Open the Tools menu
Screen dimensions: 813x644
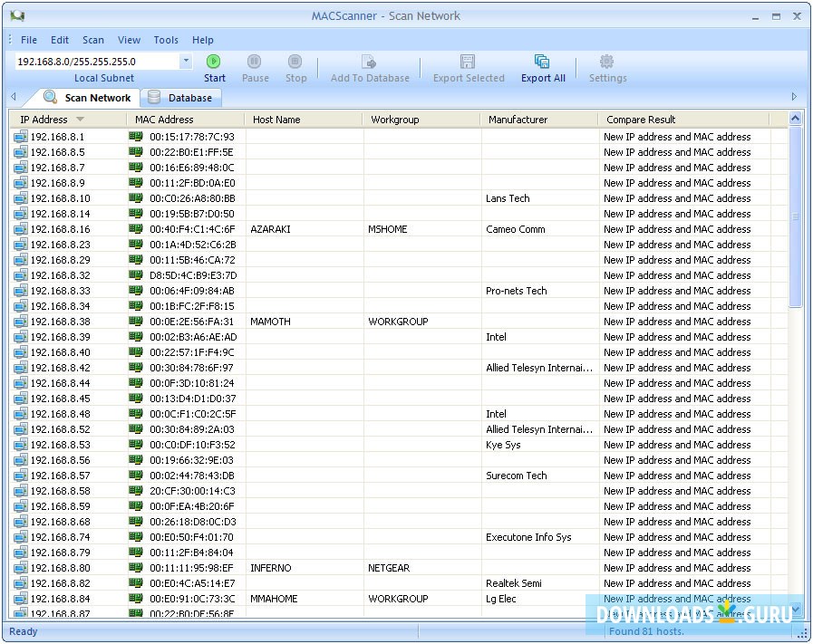coord(166,40)
